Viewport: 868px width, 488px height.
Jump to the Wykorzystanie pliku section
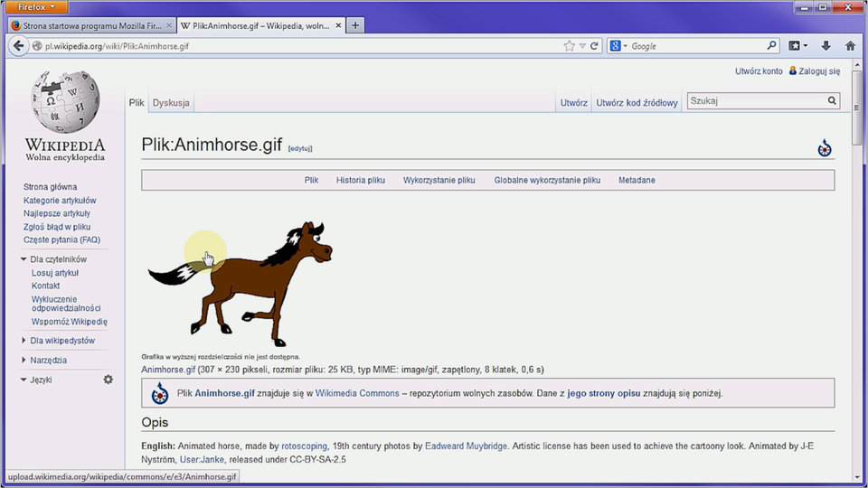click(439, 181)
